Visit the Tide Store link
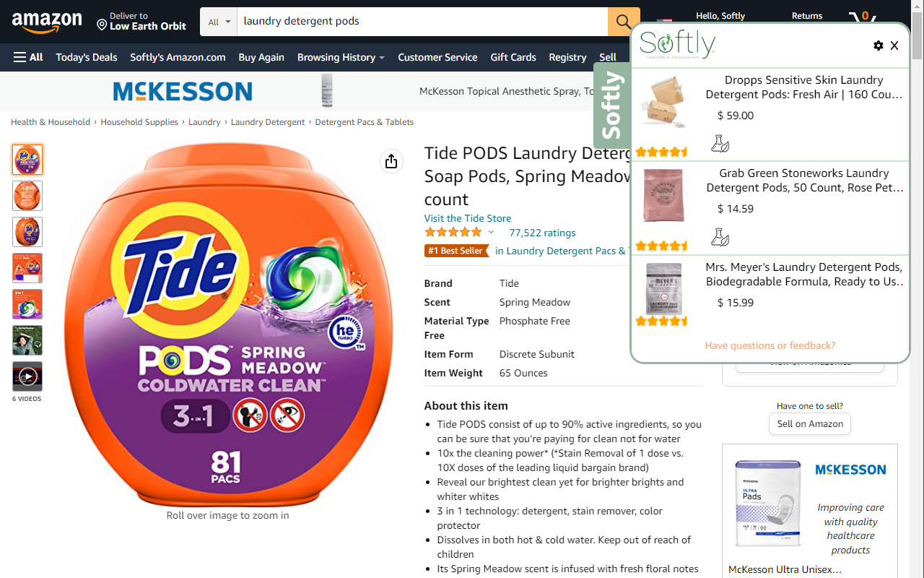The width and height of the screenshot is (924, 578). (468, 218)
